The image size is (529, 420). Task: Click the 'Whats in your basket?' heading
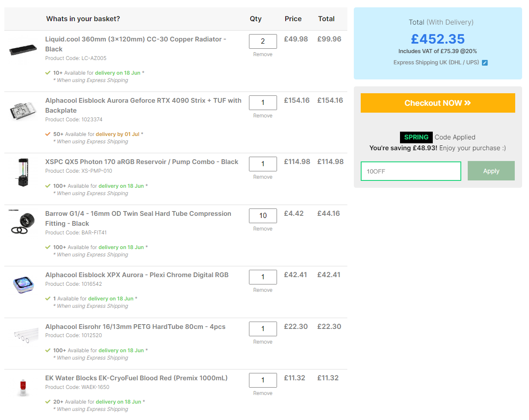point(83,19)
